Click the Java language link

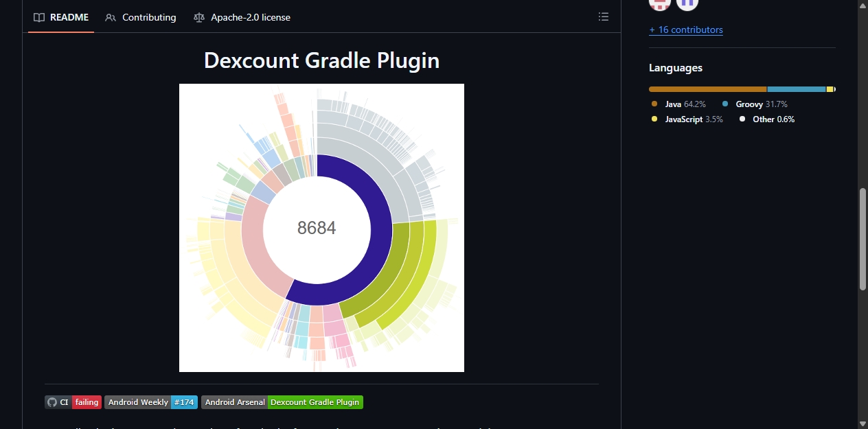pyautogui.click(x=678, y=104)
